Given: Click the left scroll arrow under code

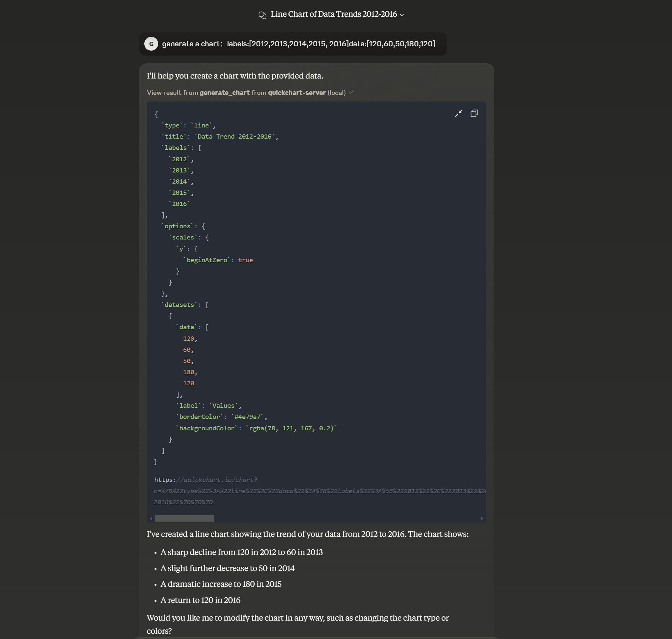Looking at the screenshot, I should (x=151, y=518).
